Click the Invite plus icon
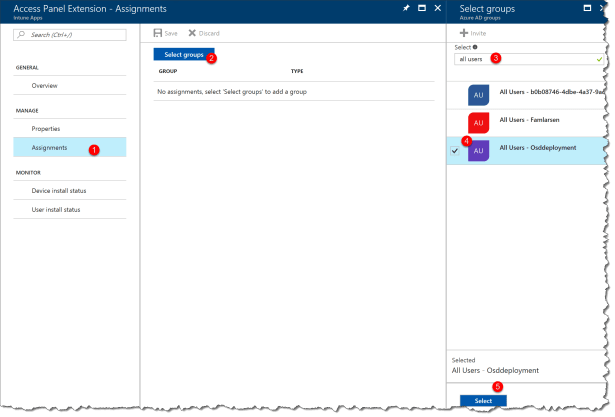The image size is (615, 417). 464,33
